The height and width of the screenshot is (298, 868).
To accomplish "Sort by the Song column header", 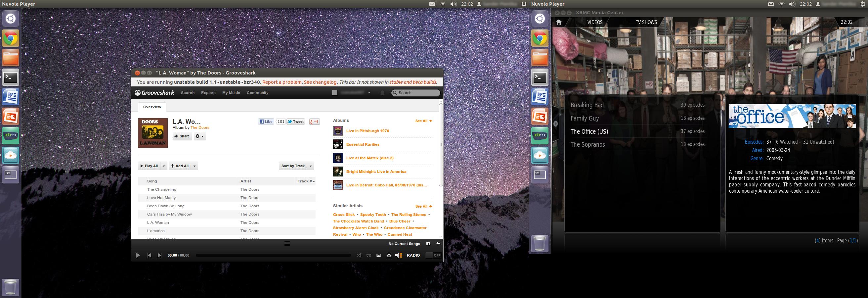I will (187, 181).
